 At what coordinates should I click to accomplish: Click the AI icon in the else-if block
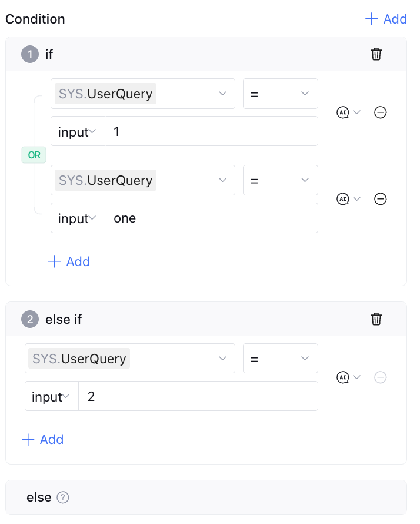click(x=343, y=377)
